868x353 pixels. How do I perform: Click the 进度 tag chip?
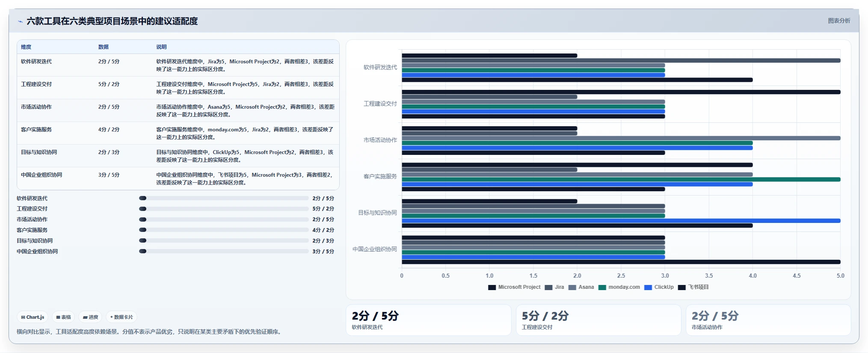coord(90,317)
